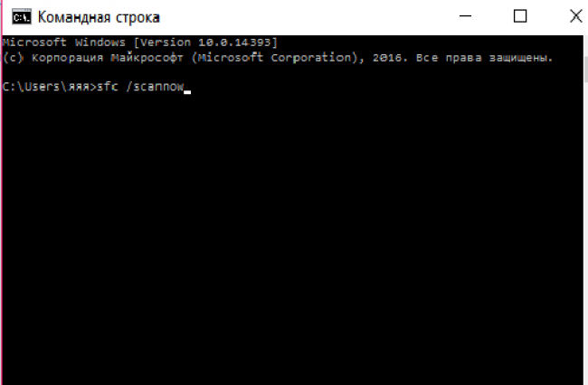Click the empty title bar area
Screen dimensions: 588x385
point(308,17)
